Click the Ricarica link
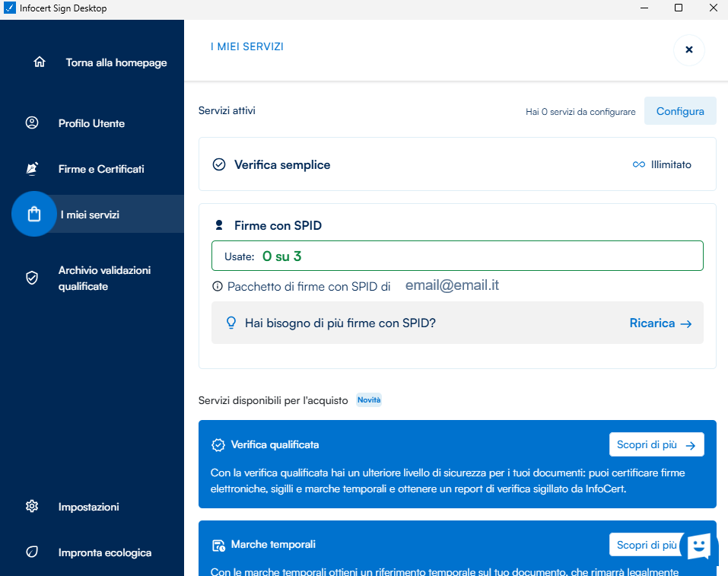The width and height of the screenshot is (728, 576). (652, 323)
